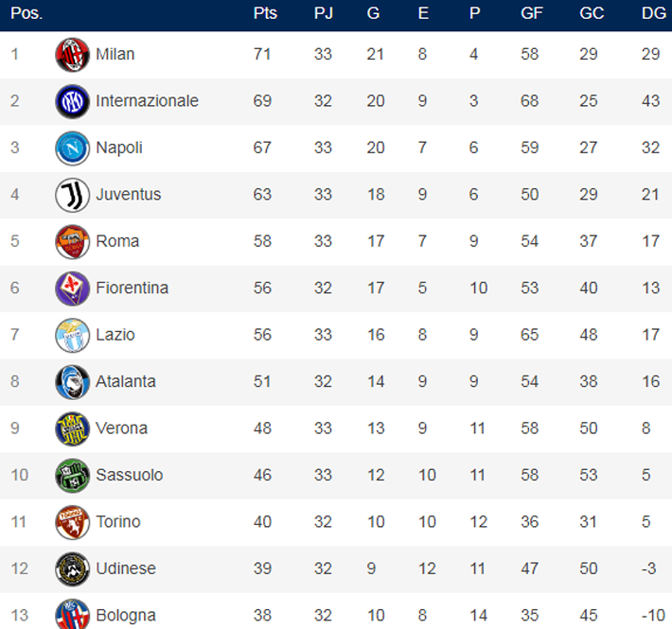This screenshot has width=672, height=629.
Task: Click the Verona team badge
Action: click(x=72, y=428)
